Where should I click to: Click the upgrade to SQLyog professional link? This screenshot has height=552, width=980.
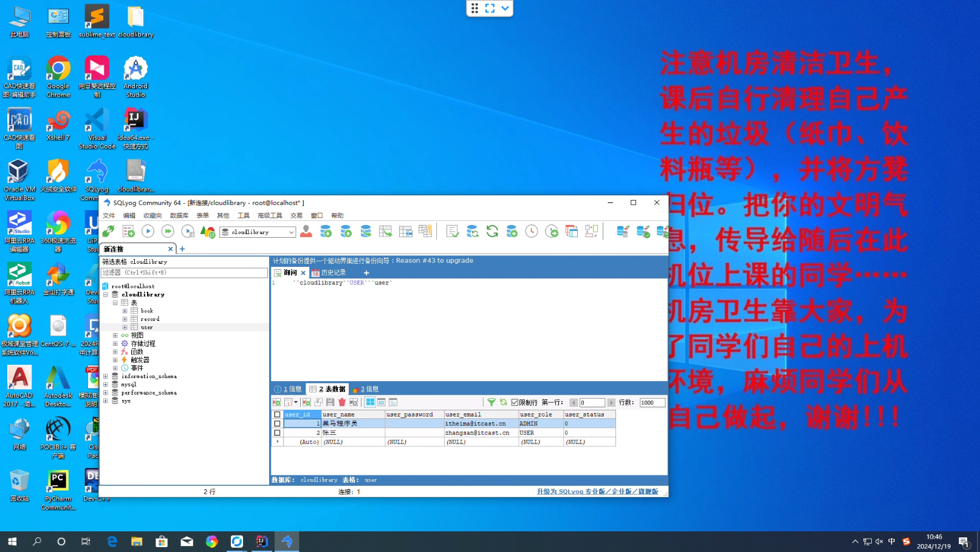tap(597, 492)
